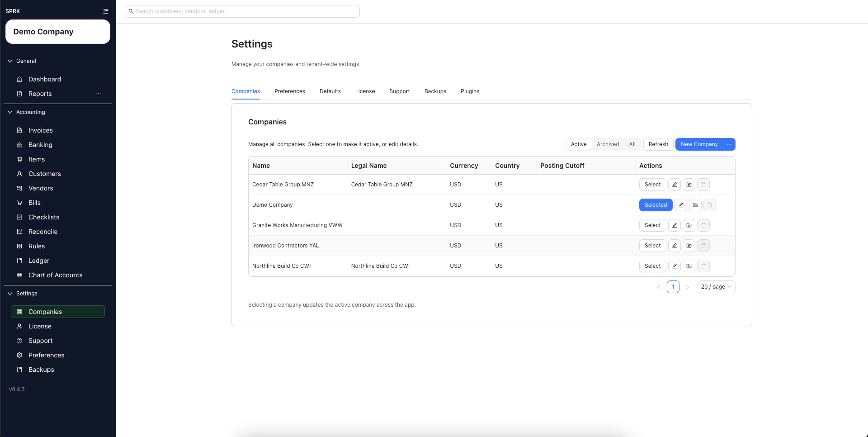Edit the Cedar Table Group MNZ company

click(x=675, y=185)
